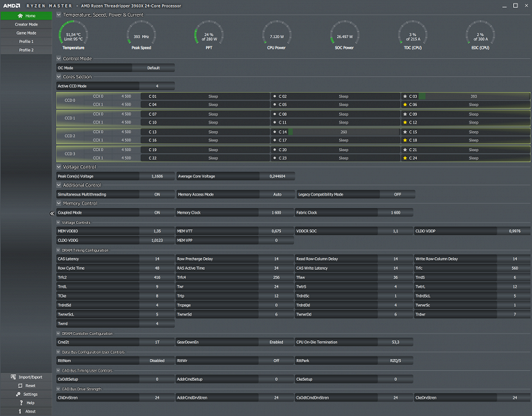
Task: Click the Memory Clock 1 600 field
Action: pos(276,213)
